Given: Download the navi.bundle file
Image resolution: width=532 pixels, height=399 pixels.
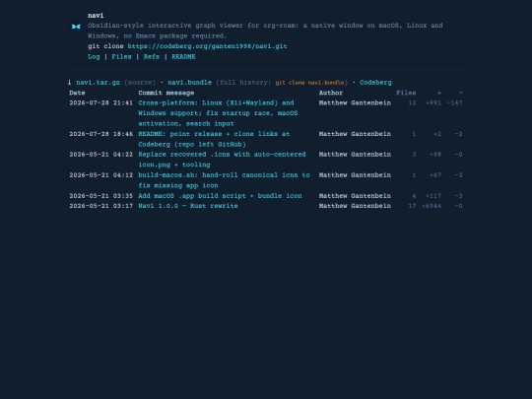Looking at the screenshot, I should tap(189, 83).
